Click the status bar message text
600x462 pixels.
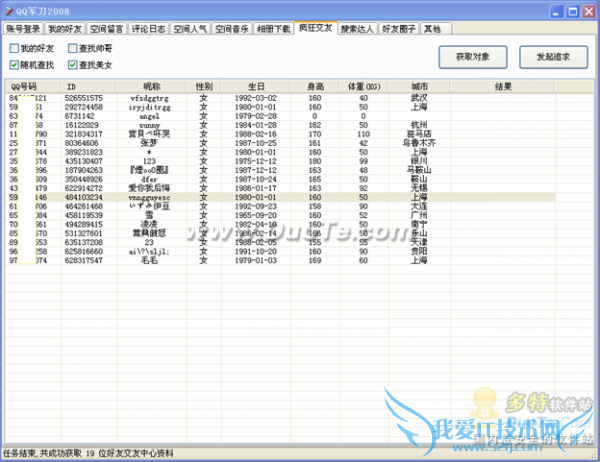click(88, 453)
